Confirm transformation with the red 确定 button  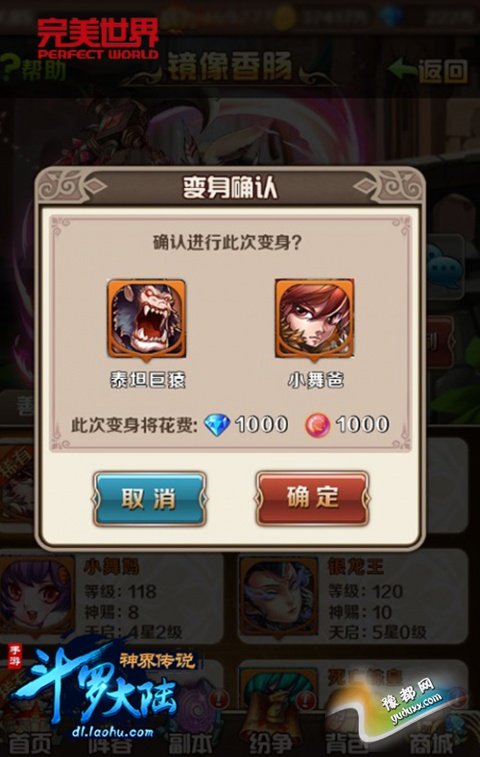[312, 498]
